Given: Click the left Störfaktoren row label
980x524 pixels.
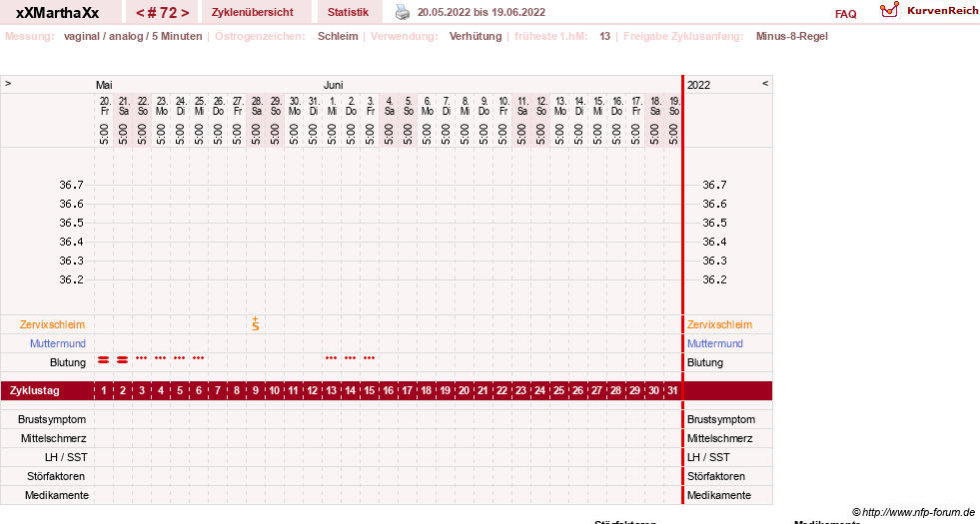Looking at the screenshot, I should click(x=56, y=476).
